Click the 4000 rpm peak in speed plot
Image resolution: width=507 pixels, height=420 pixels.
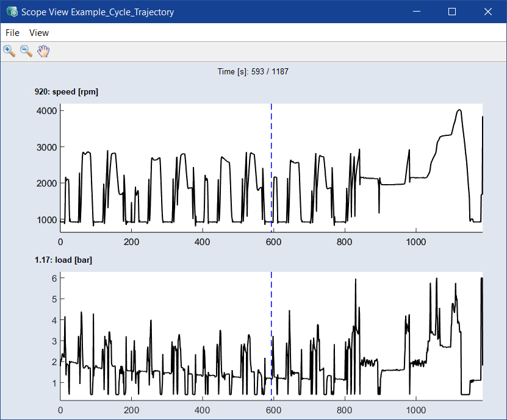459,111
